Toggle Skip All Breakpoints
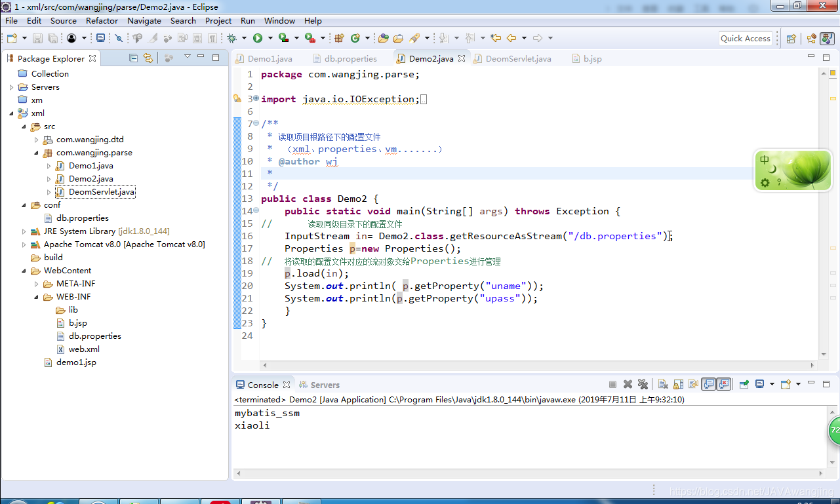840x504 pixels. pos(119,38)
